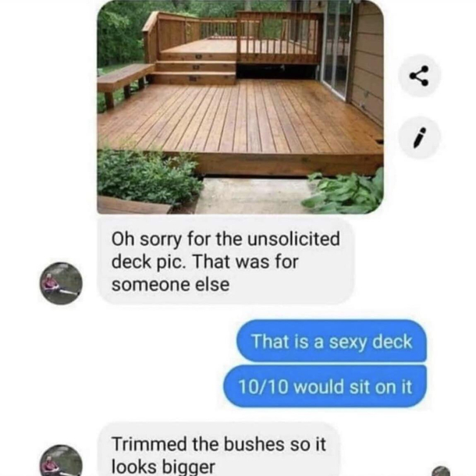Tap sender avatar next to 'Trimmed the bushes'

click(61, 461)
